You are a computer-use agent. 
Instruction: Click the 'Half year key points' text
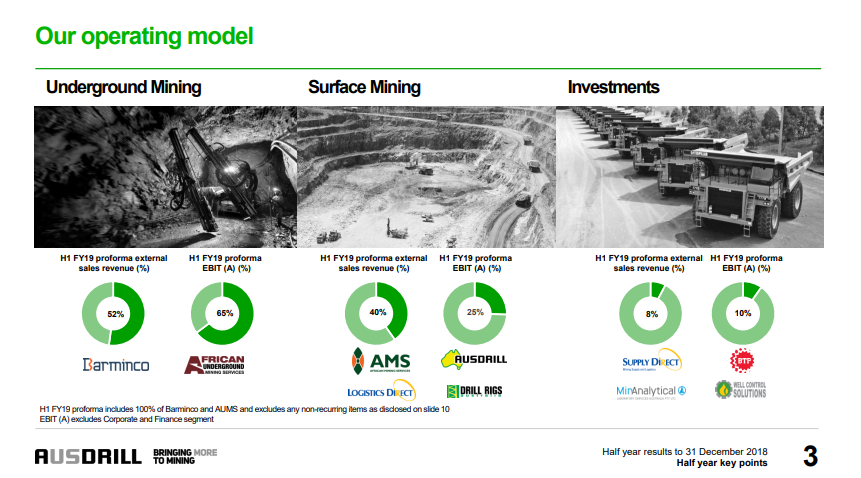click(x=722, y=463)
